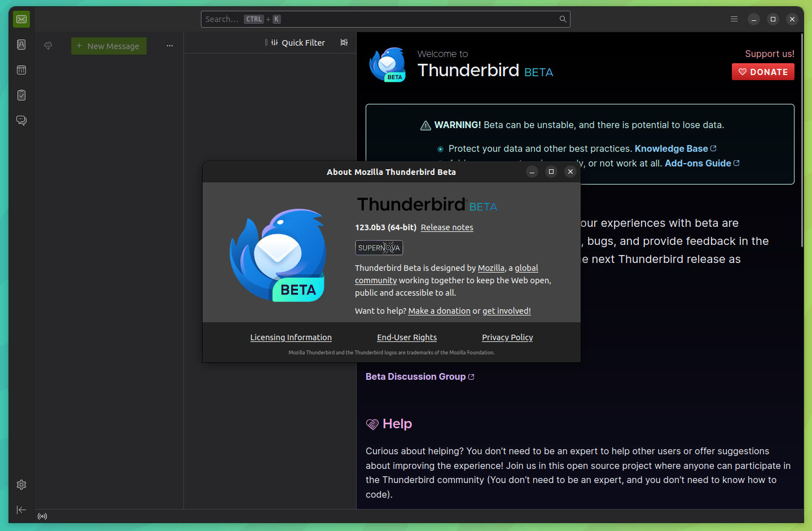Open the Chat space
The width and height of the screenshot is (812, 531).
[x=21, y=120]
